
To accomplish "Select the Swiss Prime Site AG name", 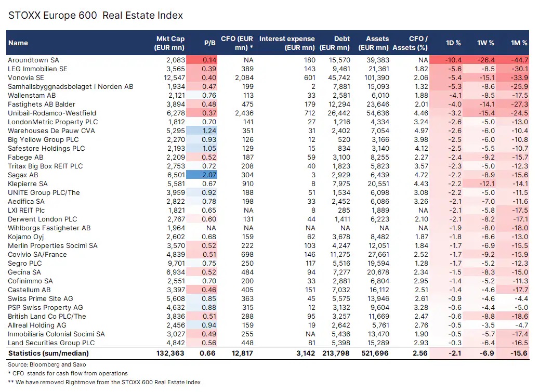I will 41,299.
